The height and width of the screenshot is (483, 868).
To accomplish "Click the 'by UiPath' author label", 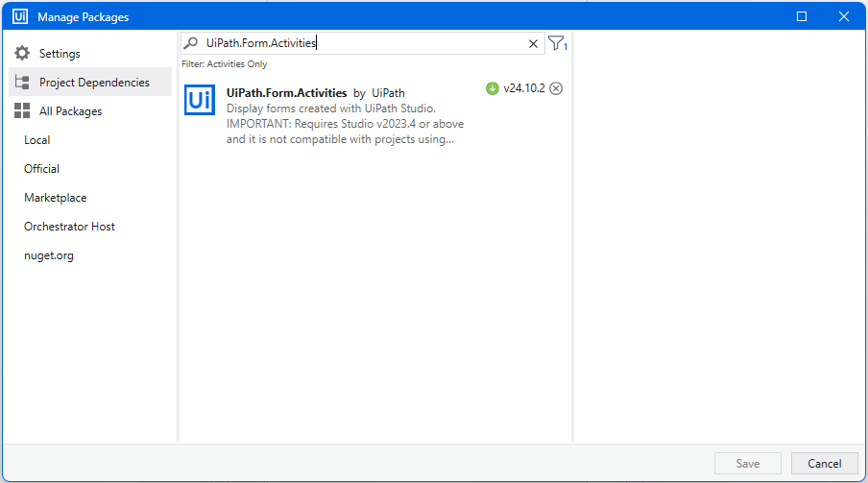I will (x=379, y=93).
